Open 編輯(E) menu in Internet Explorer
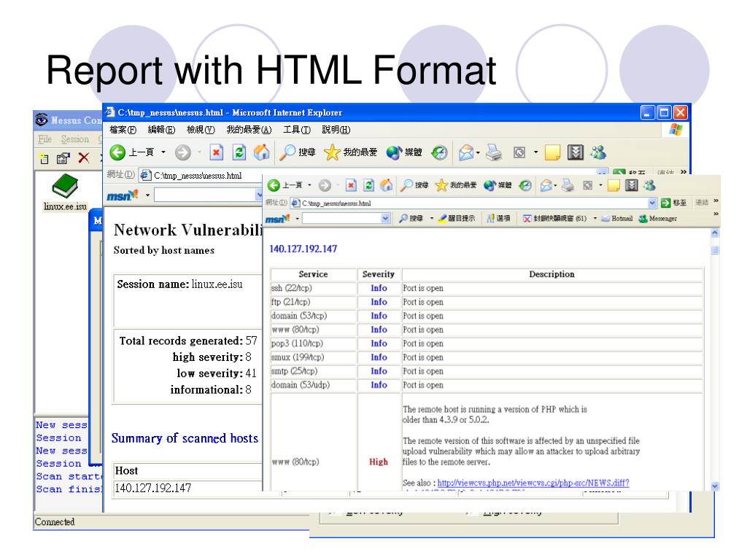Screen dimensions: 747x560 (x=161, y=130)
